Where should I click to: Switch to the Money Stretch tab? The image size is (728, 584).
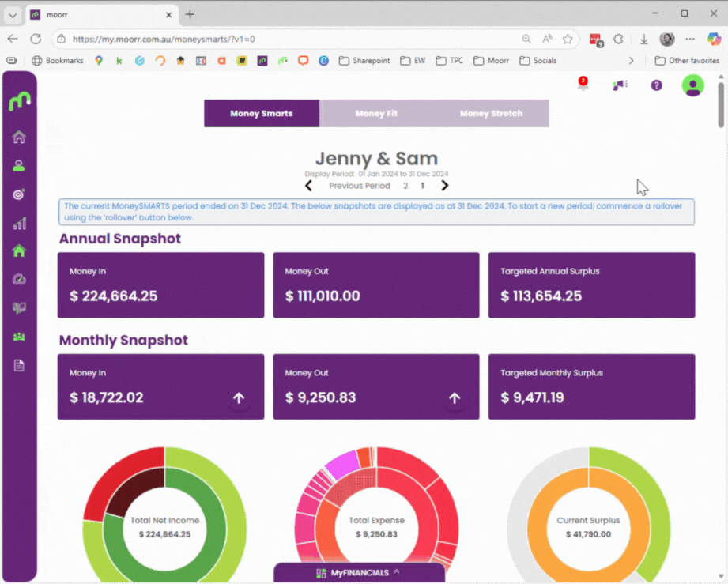(491, 114)
